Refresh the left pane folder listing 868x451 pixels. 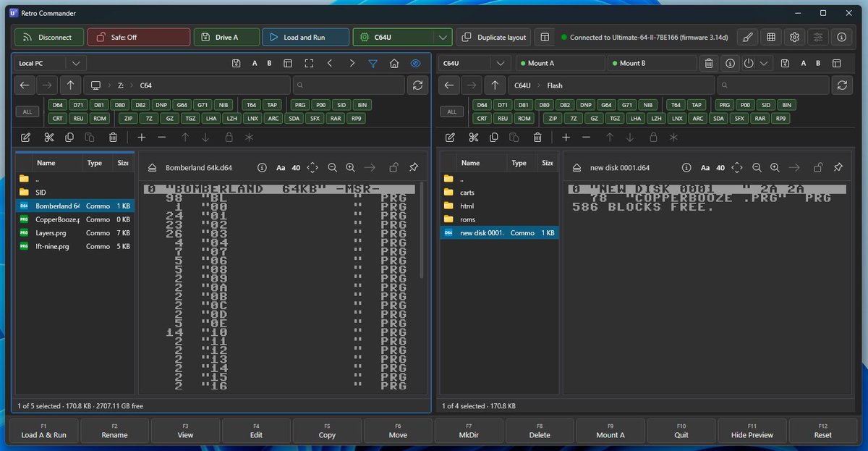click(x=417, y=85)
